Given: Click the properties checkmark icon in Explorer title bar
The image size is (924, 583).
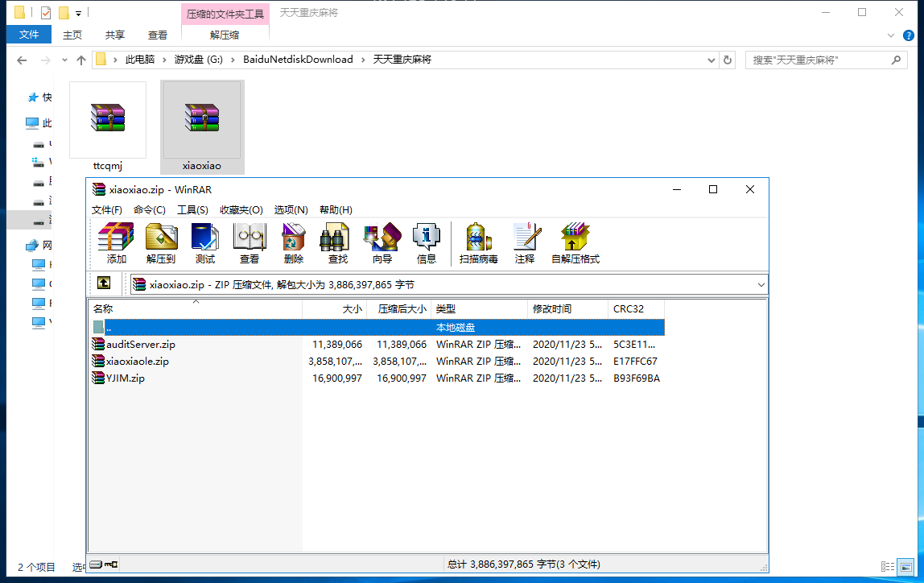Looking at the screenshot, I should point(45,12).
